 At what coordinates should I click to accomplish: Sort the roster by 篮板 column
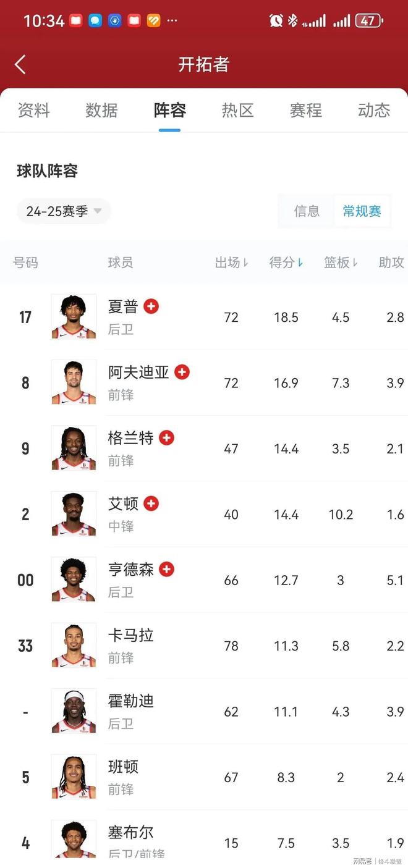click(341, 263)
